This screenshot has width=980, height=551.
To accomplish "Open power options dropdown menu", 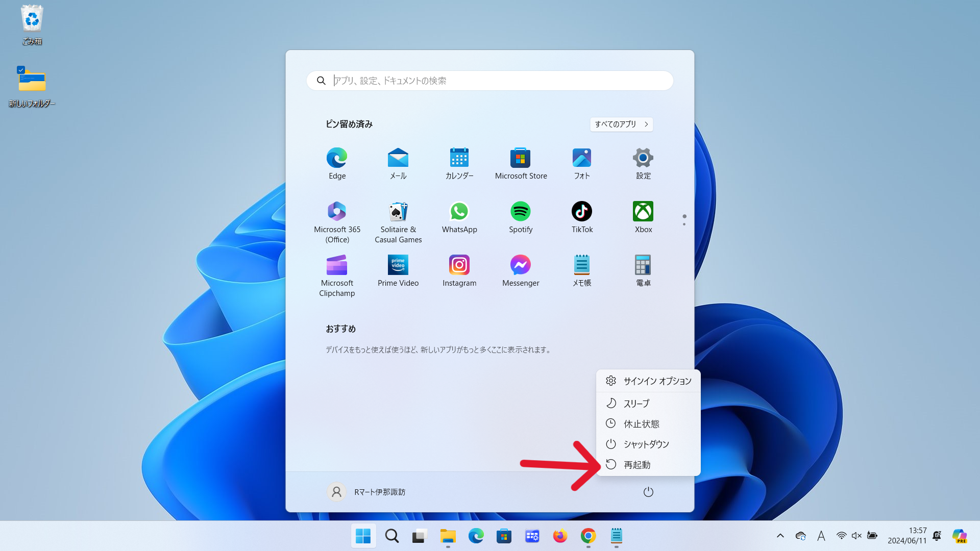I will [x=648, y=491].
